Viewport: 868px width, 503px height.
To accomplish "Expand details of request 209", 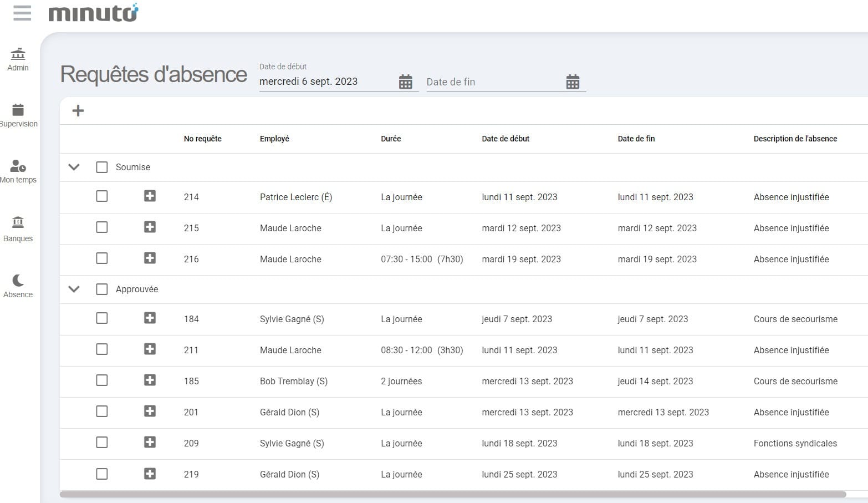I will tap(150, 442).
